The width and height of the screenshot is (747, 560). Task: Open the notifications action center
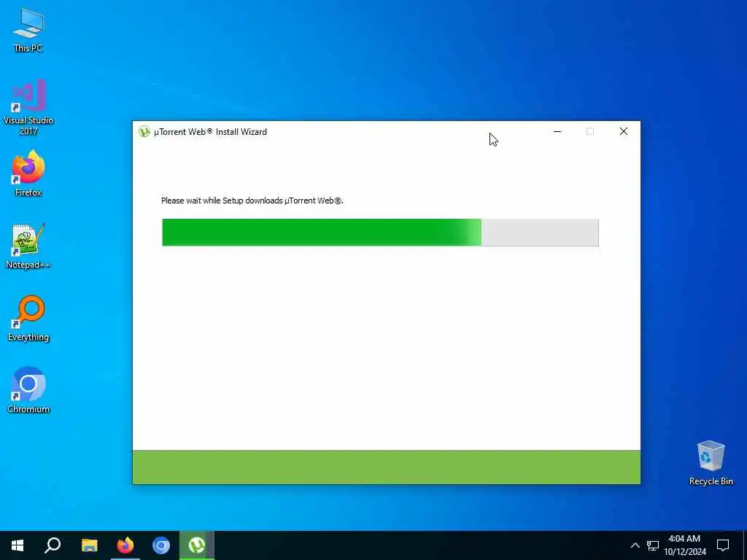(x=723, y=545)
